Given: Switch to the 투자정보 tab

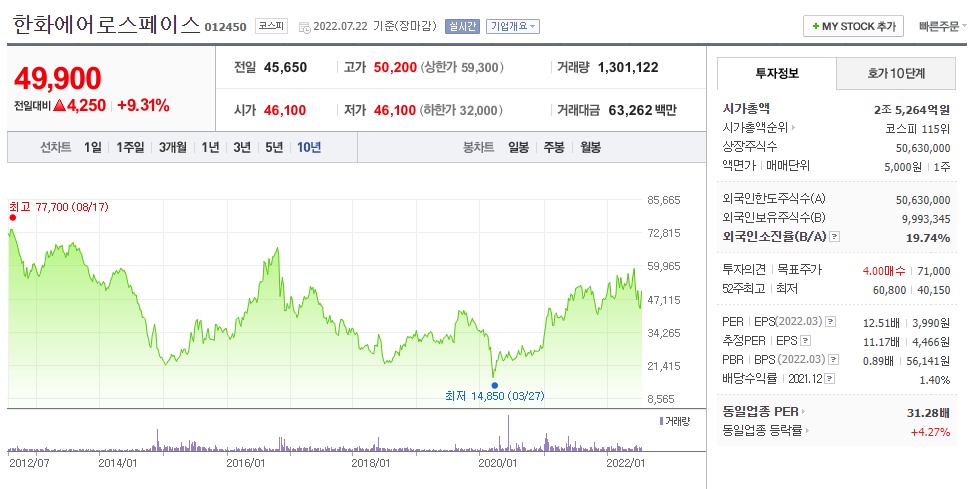Looking at the screenshot, I should pos(776,74).
